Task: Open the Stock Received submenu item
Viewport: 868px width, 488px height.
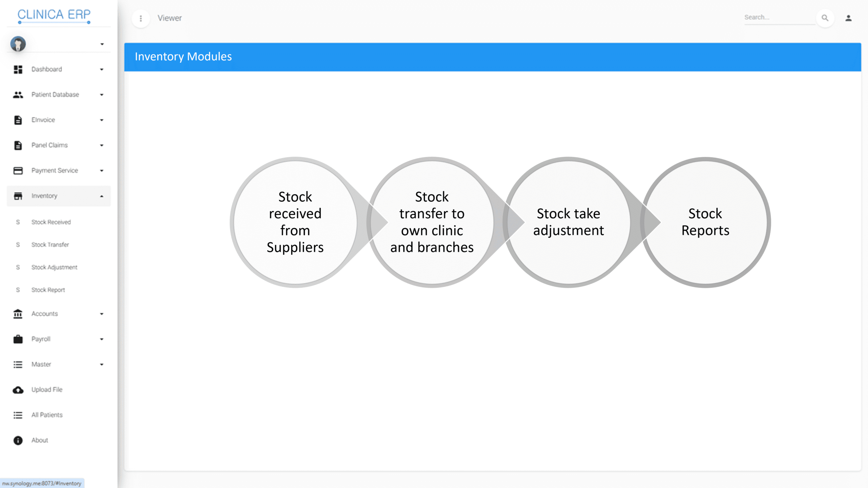Action: pyautogui.click(x=51, y=222)
